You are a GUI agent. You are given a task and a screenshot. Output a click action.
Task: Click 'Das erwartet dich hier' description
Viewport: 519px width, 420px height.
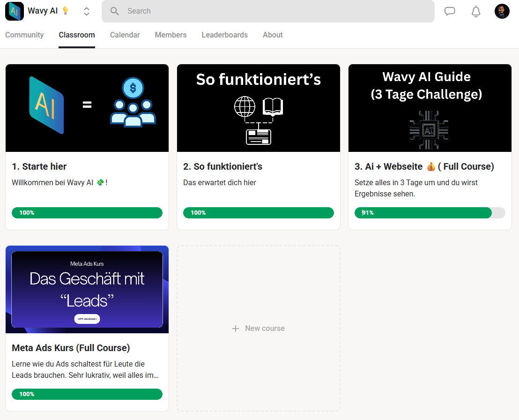point(219,182)
